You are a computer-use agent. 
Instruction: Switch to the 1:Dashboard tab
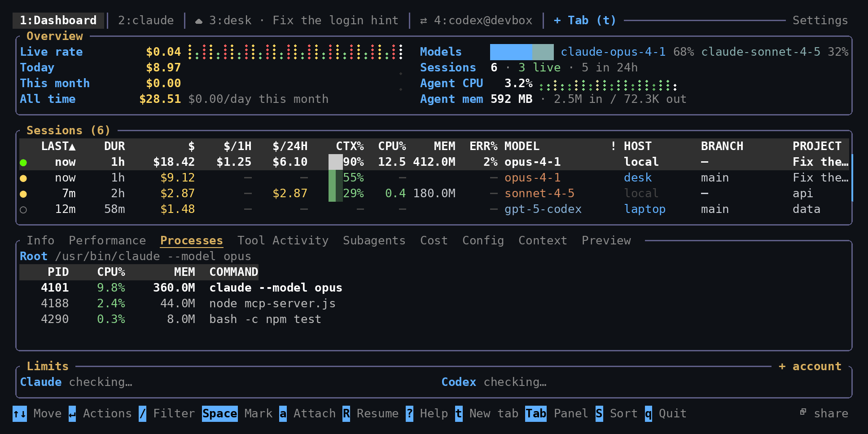[x=58, y=20]
